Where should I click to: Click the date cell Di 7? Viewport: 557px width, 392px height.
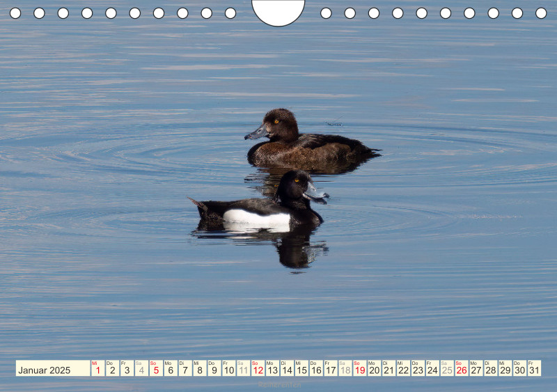point(185,368)
